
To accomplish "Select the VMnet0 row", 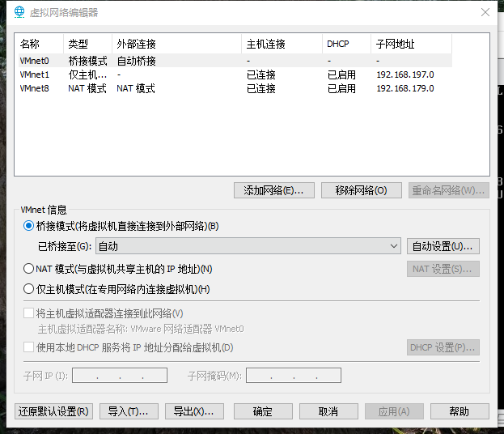I will pos(235,61).
